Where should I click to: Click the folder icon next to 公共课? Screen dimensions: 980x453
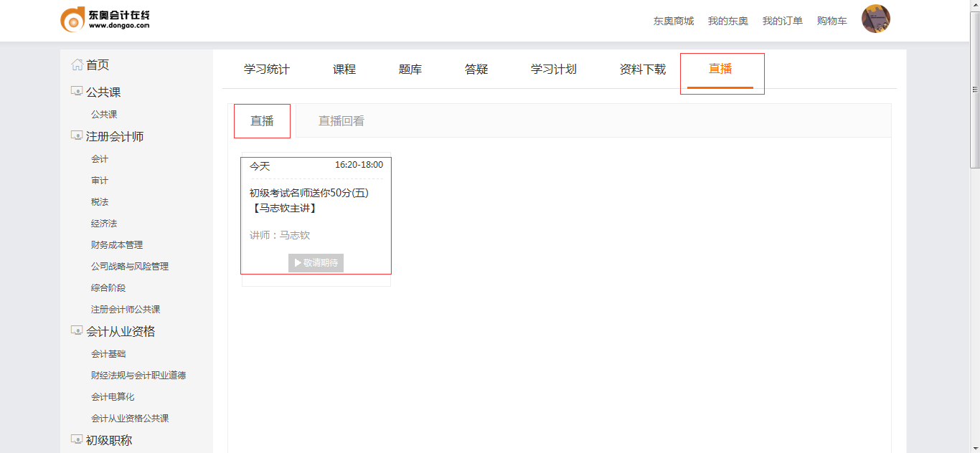click(77, 92)
